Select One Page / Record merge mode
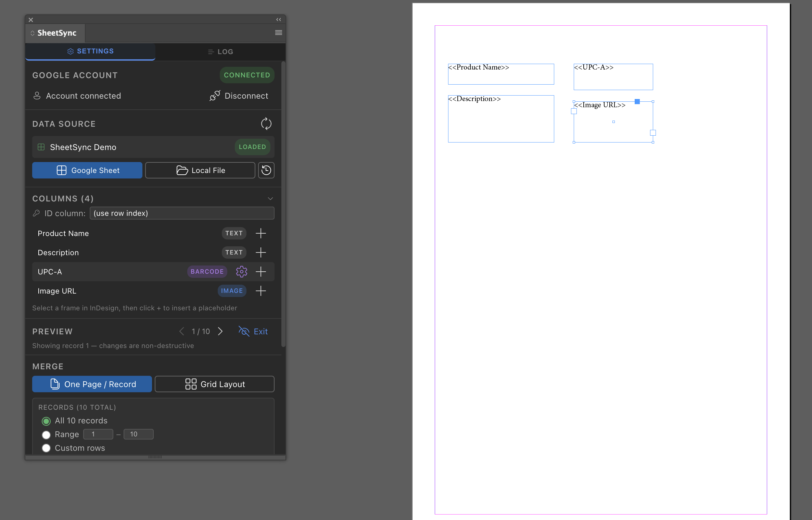This screenshot has height=520, width=812. click(x=92, y=384)
